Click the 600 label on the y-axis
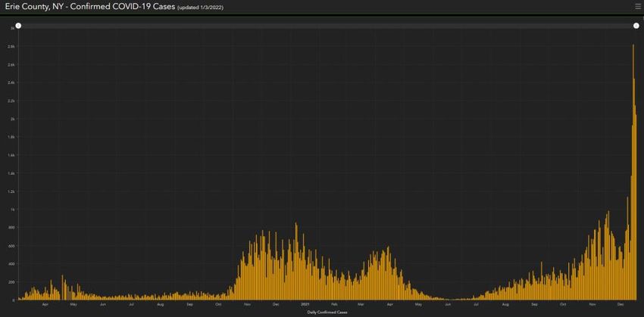Screen dimensions: 644x317 (x=11, y=246)
